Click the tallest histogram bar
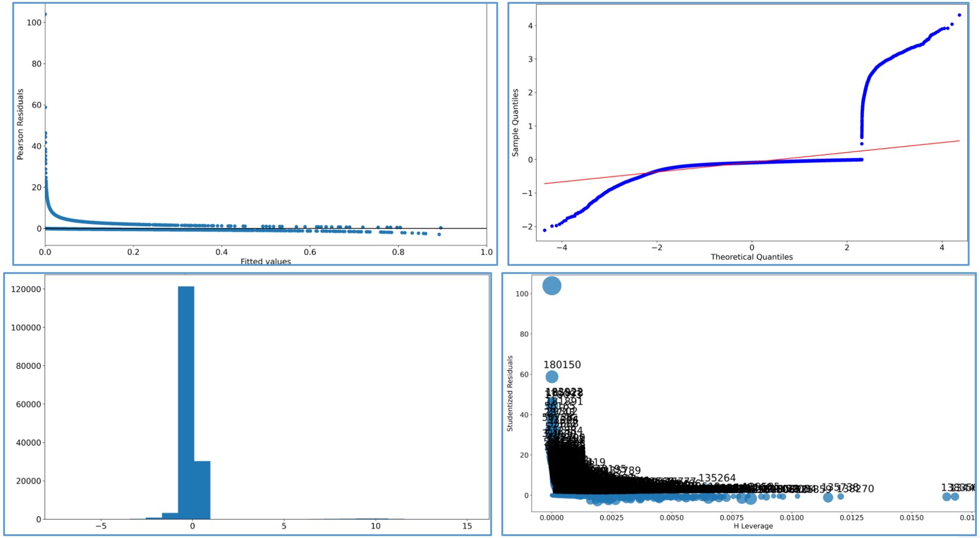The width and height of the screenshot is (980, 538). pos(186,402)
